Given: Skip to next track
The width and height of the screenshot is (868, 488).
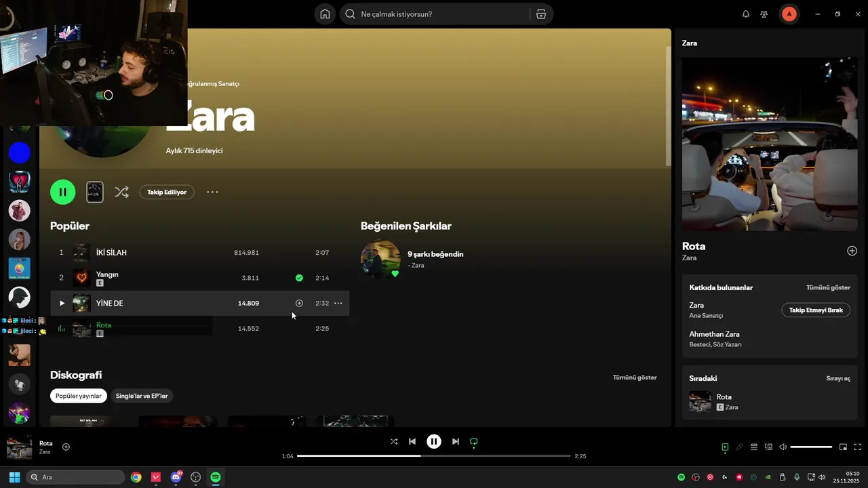Looking at the screenshot, I should [456, 441].
